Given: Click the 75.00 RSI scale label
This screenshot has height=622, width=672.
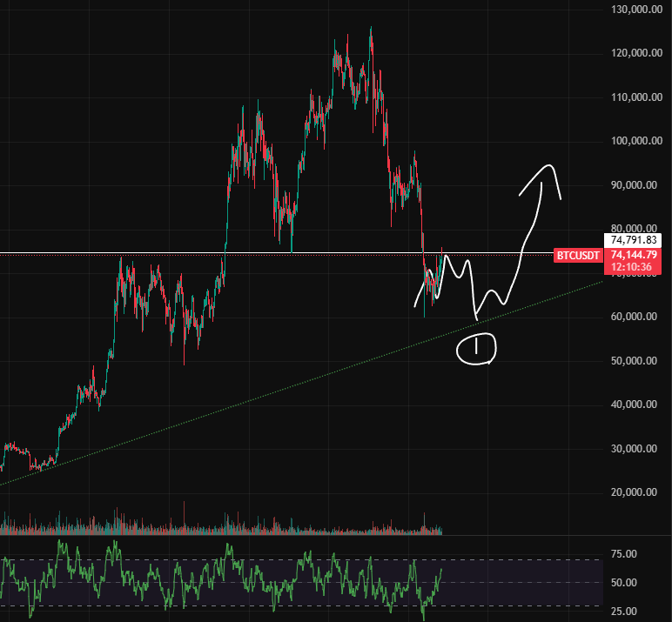Looking at the screenshot, I should click(623, 554).
